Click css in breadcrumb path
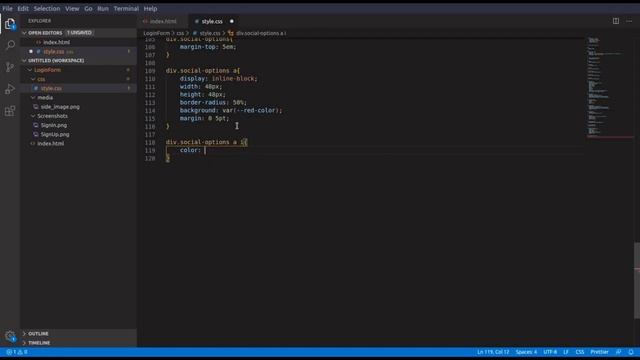Viewport: 640px width, 360px height. coord(180,33)
